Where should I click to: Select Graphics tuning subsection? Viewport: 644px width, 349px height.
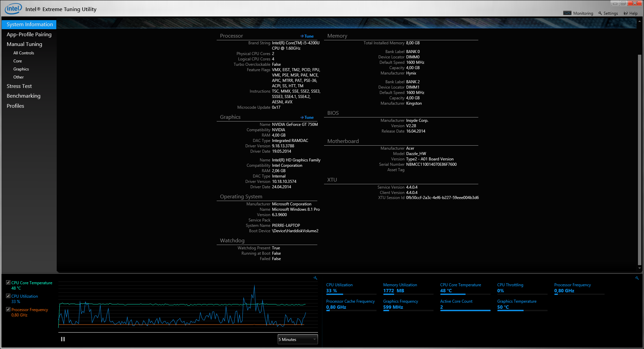pyautogui.click(x=21, y=69)
